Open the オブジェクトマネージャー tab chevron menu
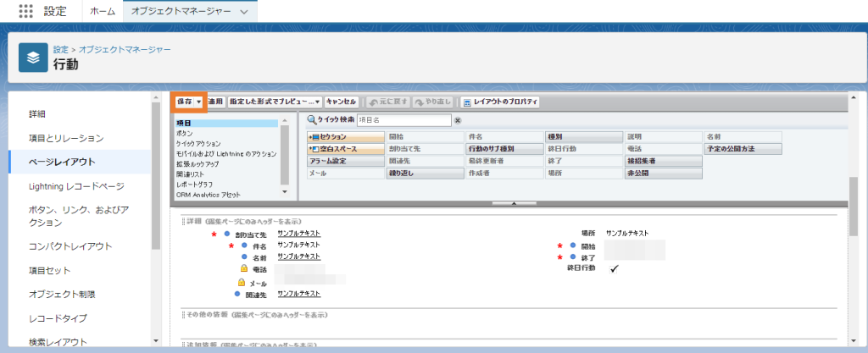This screenshot has width=868, height=353. pos(244,13)
